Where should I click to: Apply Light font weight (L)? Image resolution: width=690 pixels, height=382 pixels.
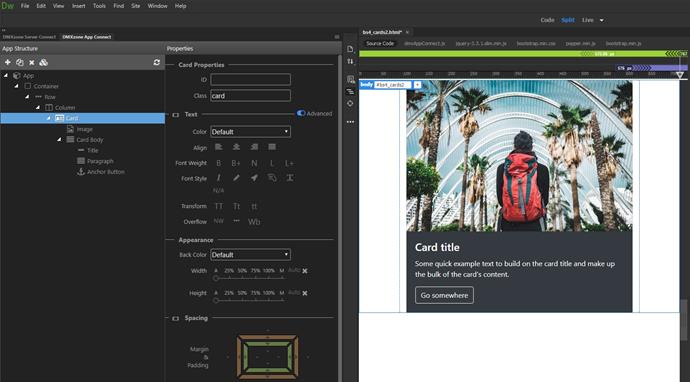[x=272, y=163]
